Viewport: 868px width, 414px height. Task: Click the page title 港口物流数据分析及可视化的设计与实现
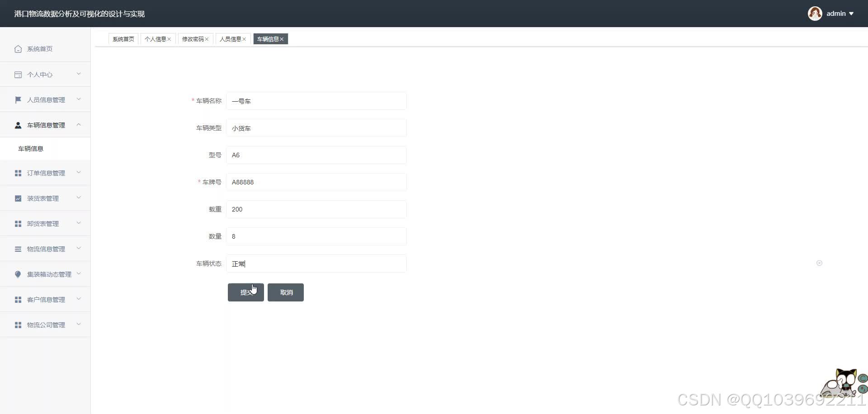point(80,14)
